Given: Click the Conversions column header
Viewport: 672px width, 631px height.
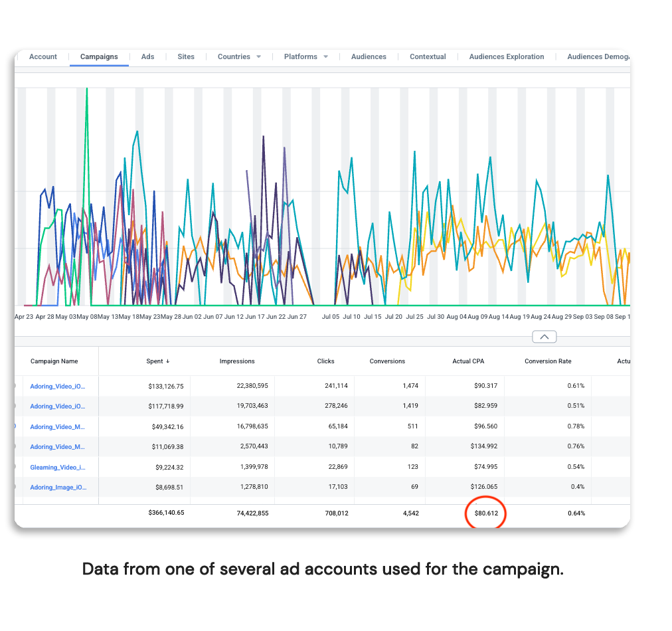Looking at the screenshot, I should pos(387,361).
